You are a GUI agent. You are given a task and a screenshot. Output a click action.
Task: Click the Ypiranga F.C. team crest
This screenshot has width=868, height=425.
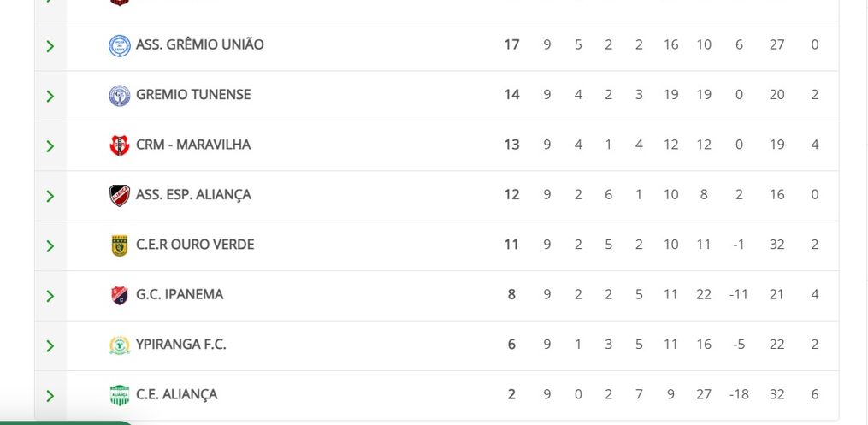click(x=119, y=345)
